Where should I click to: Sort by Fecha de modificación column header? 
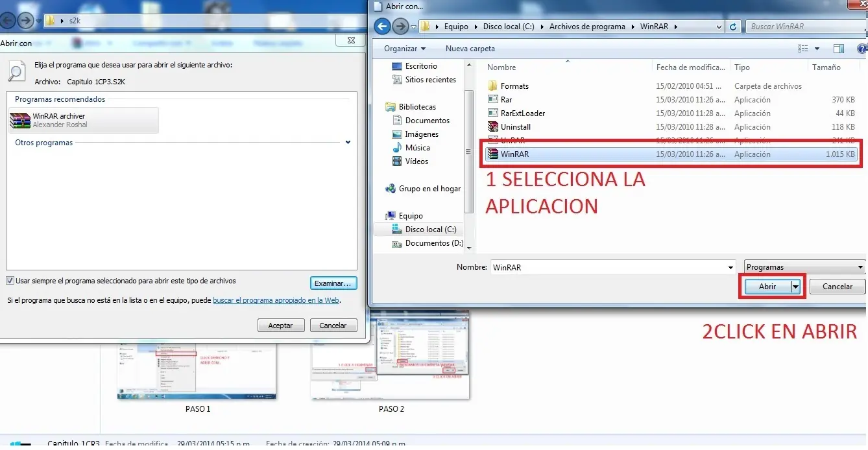coord(691,67)
